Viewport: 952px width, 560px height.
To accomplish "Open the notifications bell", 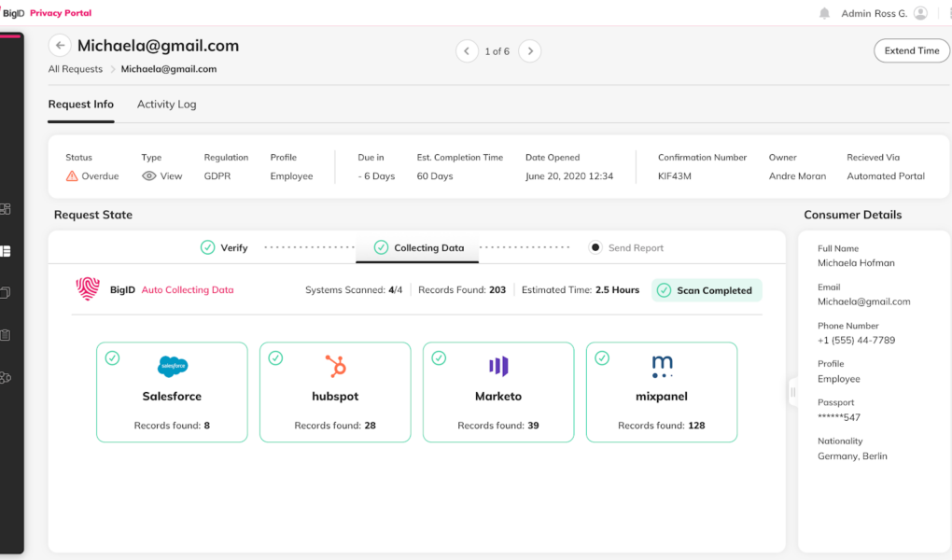I will pyautogui.click(x=824, y=13).
